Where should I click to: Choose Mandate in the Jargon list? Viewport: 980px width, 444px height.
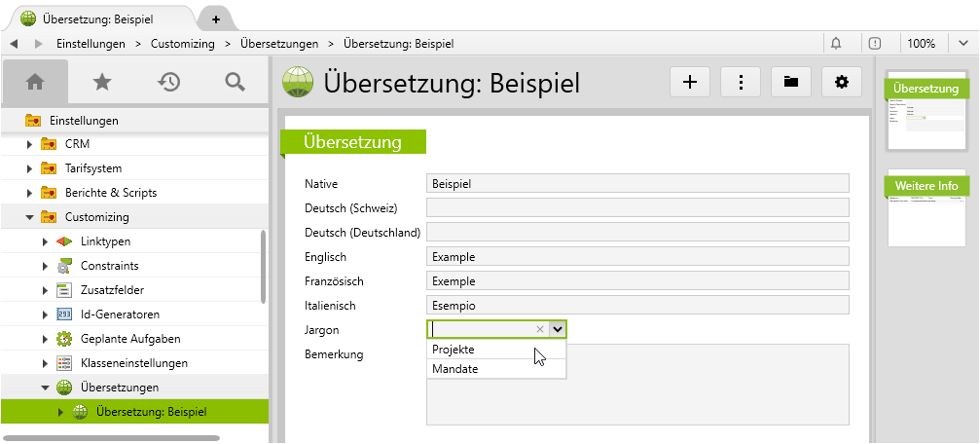455,369
